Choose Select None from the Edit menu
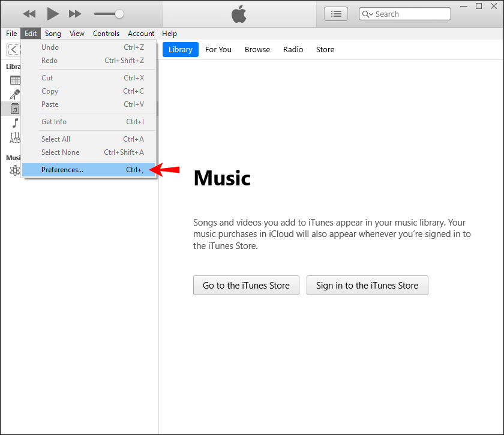This screenshot has height=435, width=504. pos(89,152)
